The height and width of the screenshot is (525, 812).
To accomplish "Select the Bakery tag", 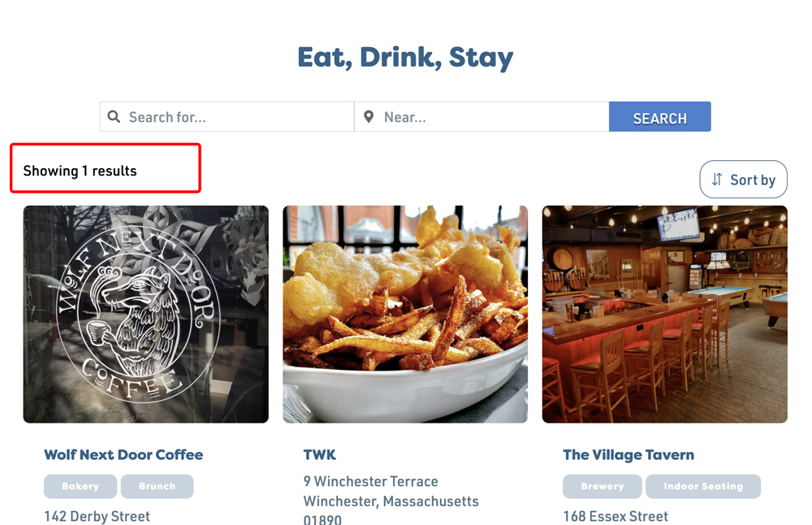I will click(80, 487).
